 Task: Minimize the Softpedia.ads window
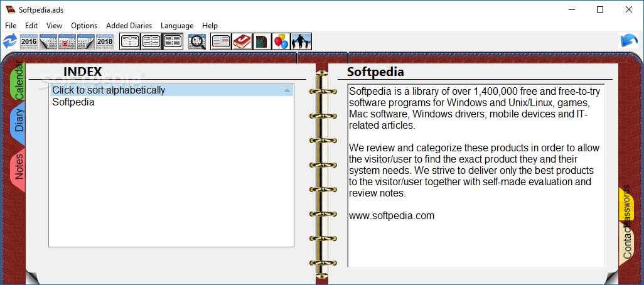click(571, 10)
